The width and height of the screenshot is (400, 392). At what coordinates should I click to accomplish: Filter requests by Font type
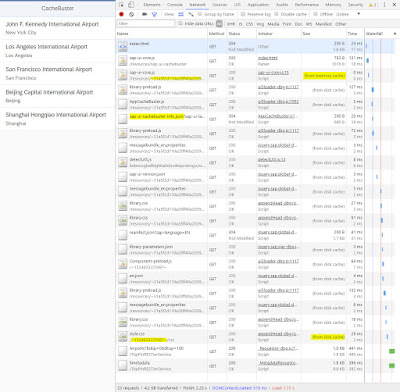[x=287, y=24]
